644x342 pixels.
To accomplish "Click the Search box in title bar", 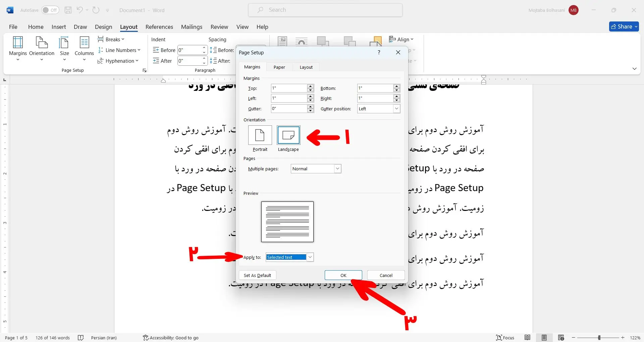I will 325,10.
